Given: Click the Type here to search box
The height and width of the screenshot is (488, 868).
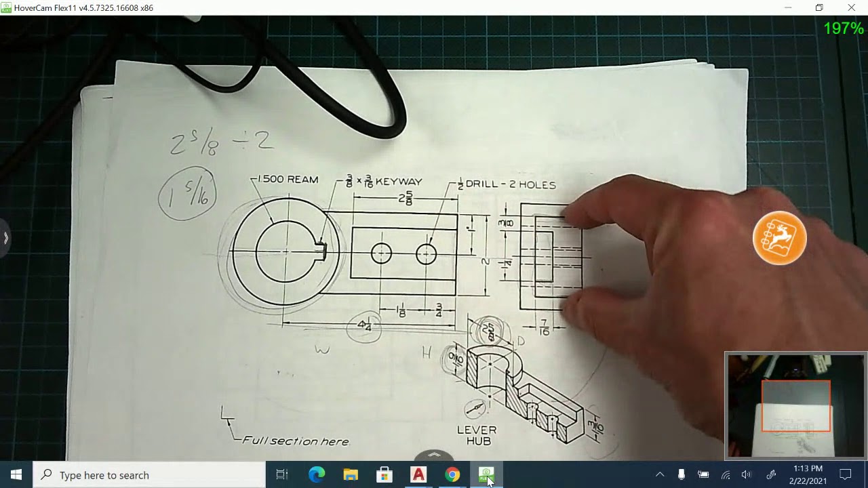Looking at the screenshot, I should (x=149, y=475).
